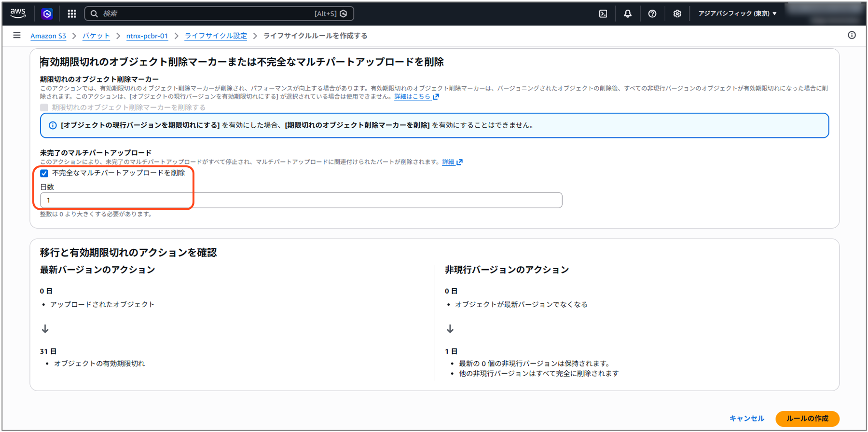Viewport: 868px width, 432px height.
Task: Click 整数は 0 より大きくする必要があります hint
Action: point(96,214)
